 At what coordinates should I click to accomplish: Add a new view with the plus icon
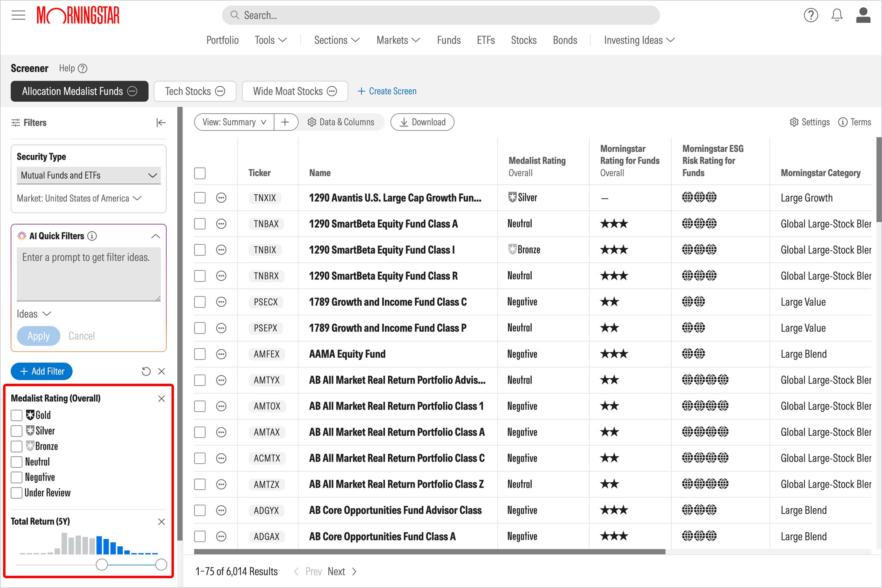285,122
